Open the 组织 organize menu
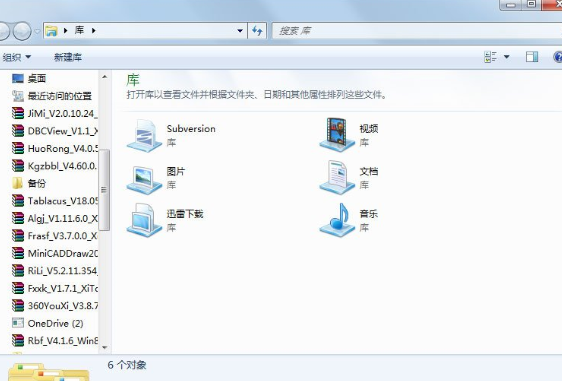562x381 pixels. coord(16,57)
